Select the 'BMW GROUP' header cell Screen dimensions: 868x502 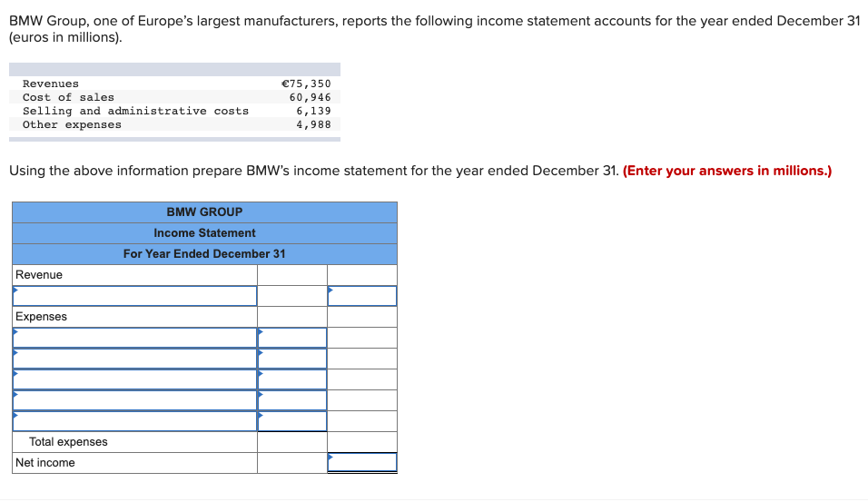(205, 212)
